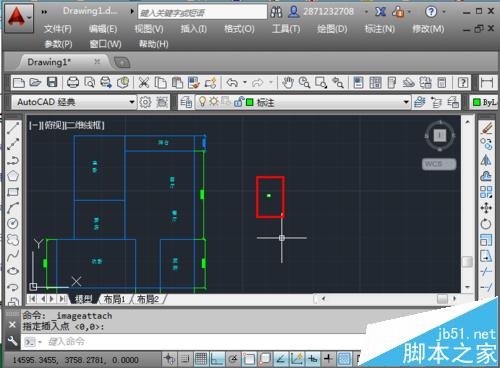Toggle Ortho Mode in status bar
Screen dimensions: 500x368
tap(217, 359)
